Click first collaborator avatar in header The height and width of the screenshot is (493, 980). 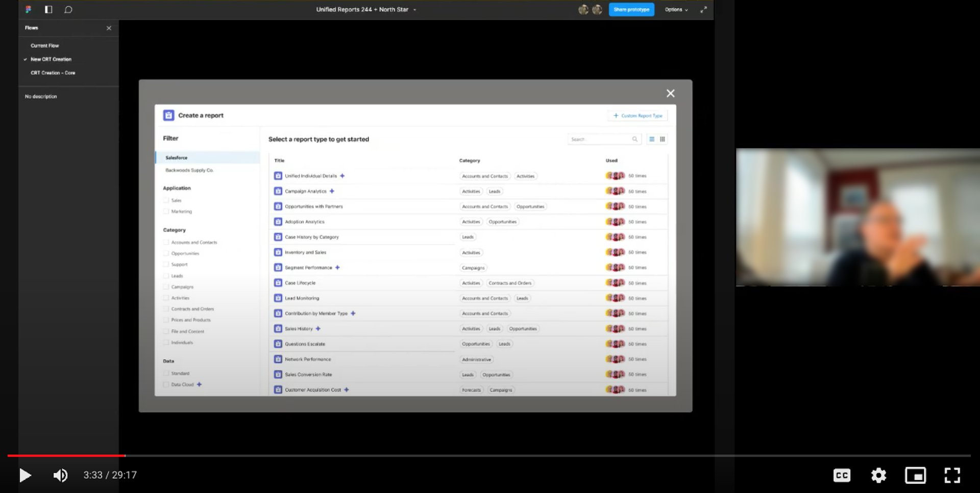pos(583,9)
